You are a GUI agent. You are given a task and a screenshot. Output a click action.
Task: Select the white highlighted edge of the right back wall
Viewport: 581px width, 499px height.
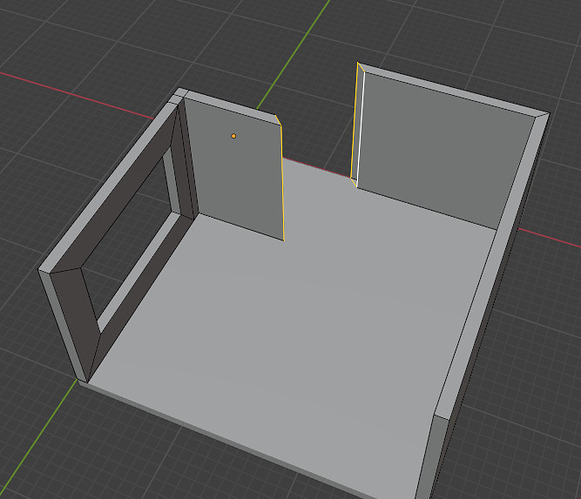tap(361, 126)
